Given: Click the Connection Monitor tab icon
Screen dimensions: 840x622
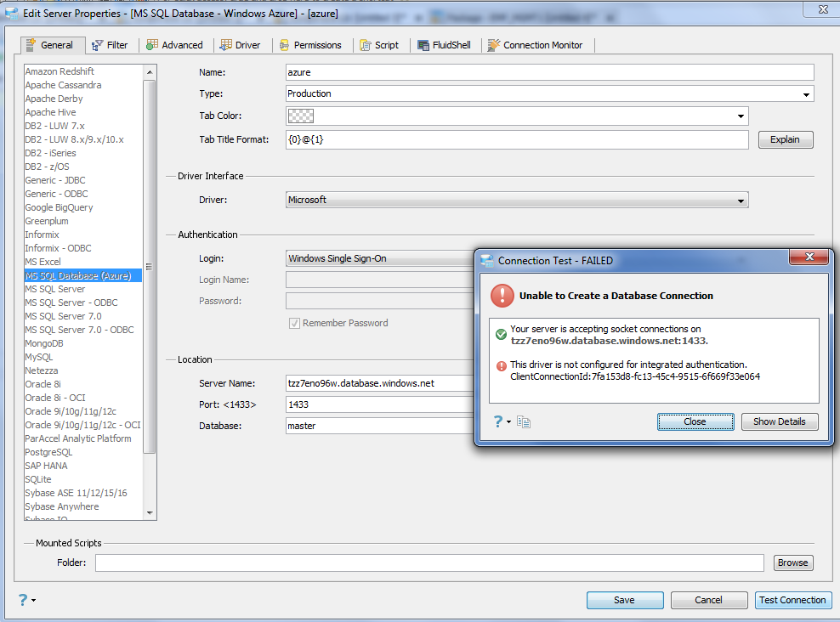Looking at the screenshot, I should click(x=493, y=46).
